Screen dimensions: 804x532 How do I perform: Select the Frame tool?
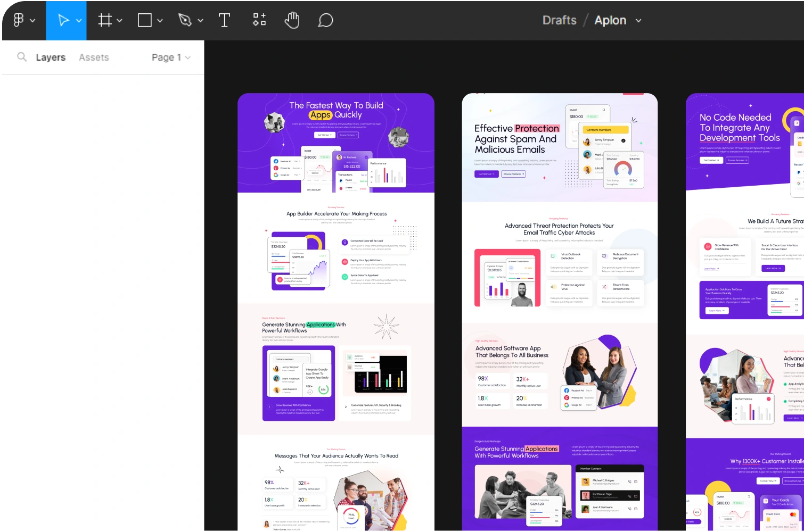[105, 20]
